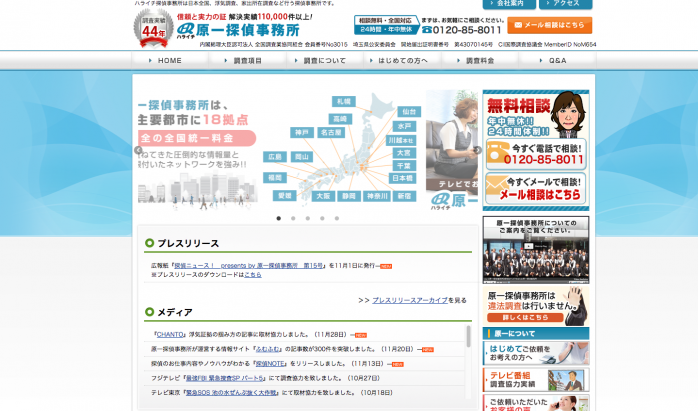
Task: Select the second carousel pagination dot
Action: tap(293, 218)
